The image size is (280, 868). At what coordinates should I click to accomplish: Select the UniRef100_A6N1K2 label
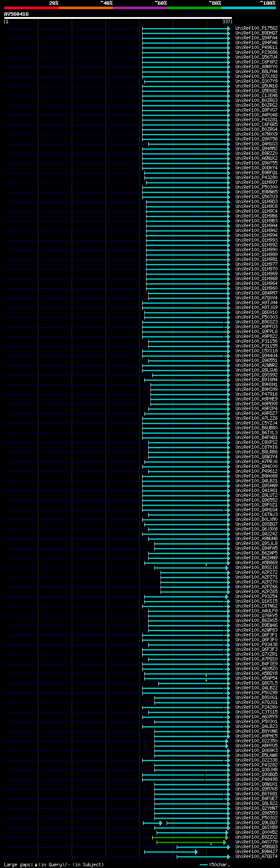click(256, 158)
